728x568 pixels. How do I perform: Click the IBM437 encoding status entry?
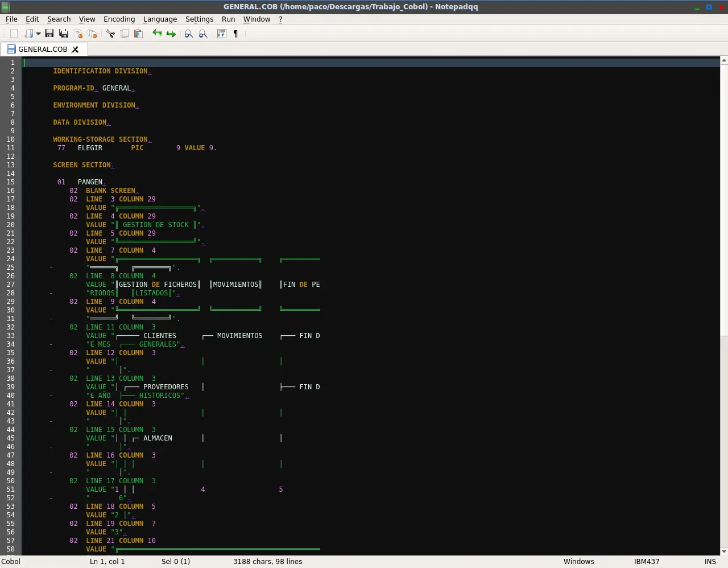click(647, 561)
